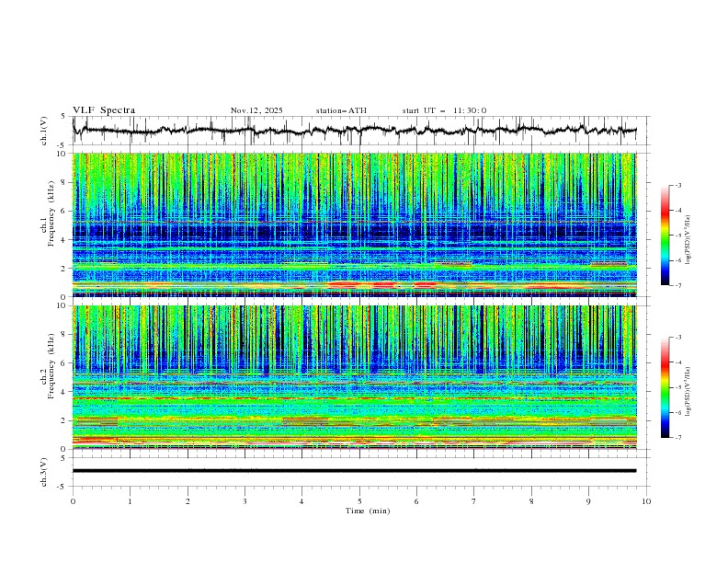The height and width of the screenshot is (563, 728).
Task: Click the ch.1 "log(PSD)(V²/Hz)" color bar label
Action: click(x=688, y=240)
